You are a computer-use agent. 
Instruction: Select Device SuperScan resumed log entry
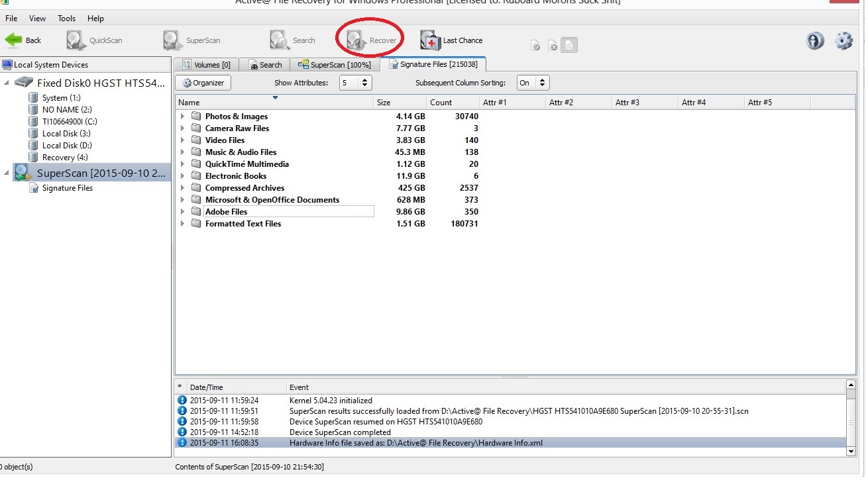click(511, 422)
